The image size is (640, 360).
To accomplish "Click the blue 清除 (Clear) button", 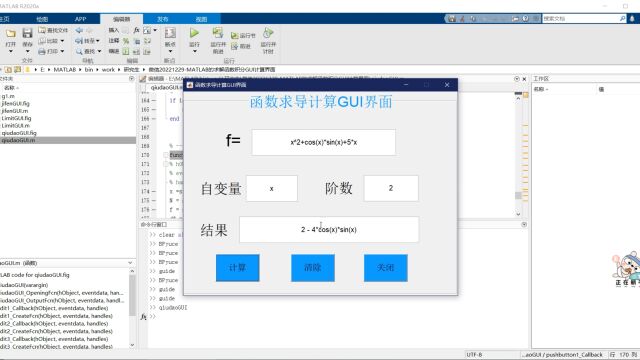I will click(x=313, y=268).
